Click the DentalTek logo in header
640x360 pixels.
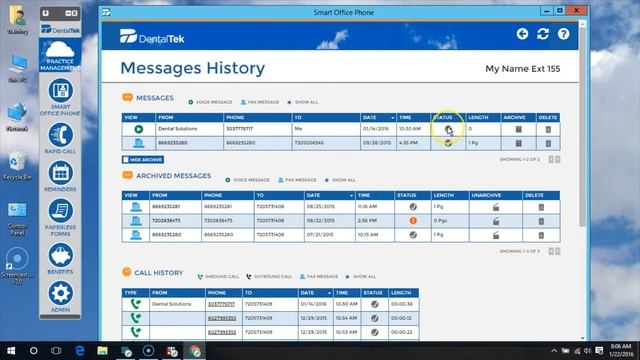(152, 37)
